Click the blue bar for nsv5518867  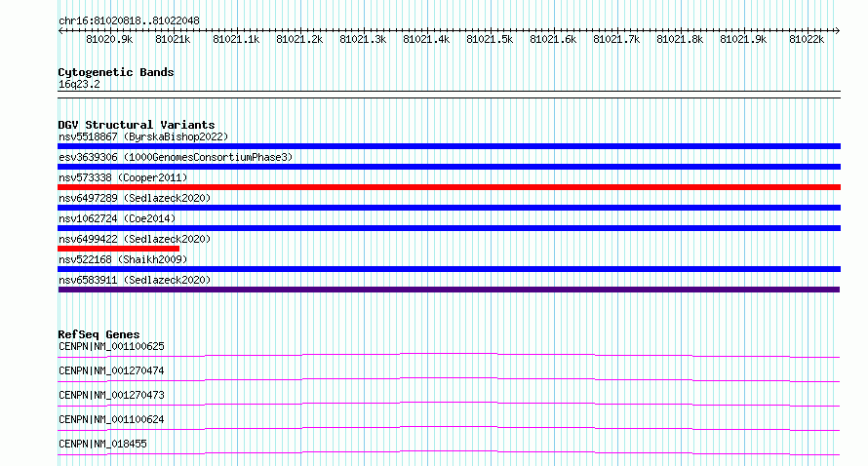[449, 146]
